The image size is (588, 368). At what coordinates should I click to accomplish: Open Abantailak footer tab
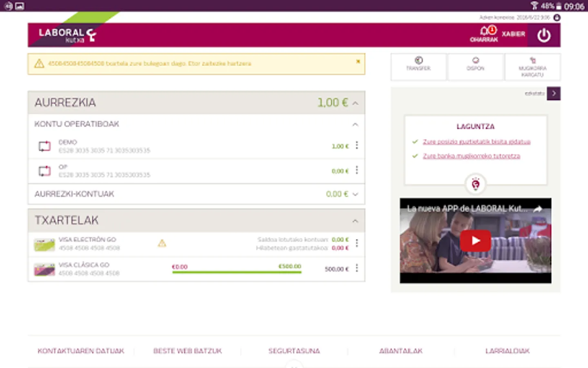401,351
